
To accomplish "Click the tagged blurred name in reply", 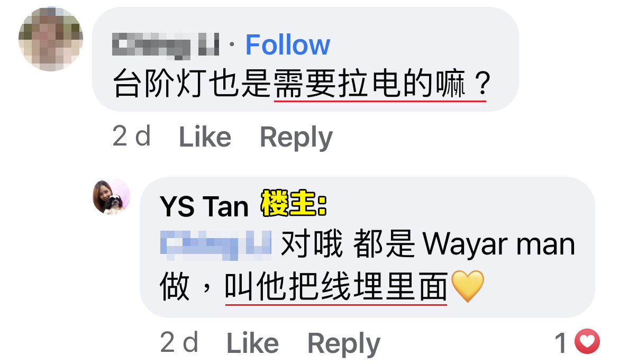I will click(215, 245).
